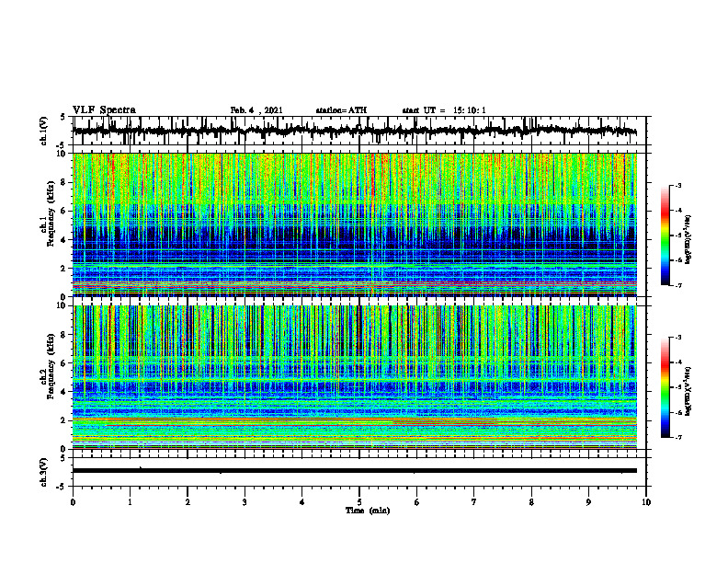The image size is (728, 563).
Task: Click the "8" tick on time axis
Action: 531,502
